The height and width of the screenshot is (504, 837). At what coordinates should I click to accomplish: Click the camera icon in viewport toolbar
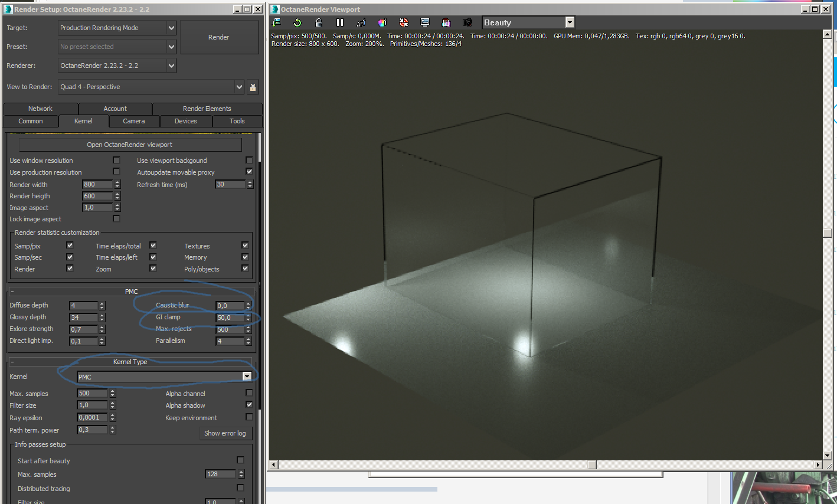[467, 22]
